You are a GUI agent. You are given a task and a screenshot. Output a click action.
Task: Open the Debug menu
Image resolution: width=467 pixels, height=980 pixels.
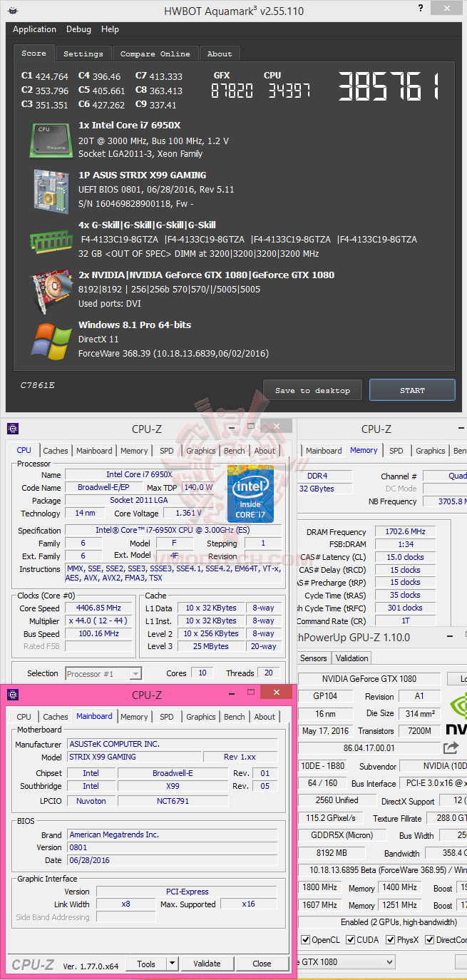pos(78,29)
